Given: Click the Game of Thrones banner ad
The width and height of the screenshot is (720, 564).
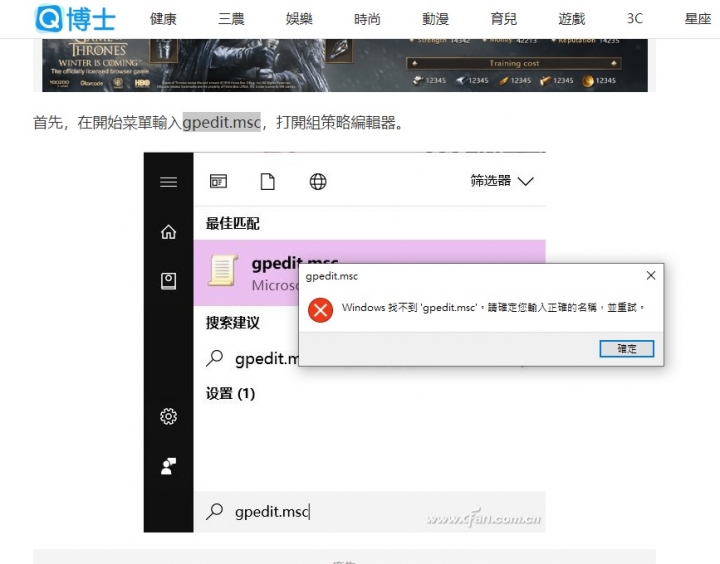Looking at the screenshot, I should [x=345, y=65].
